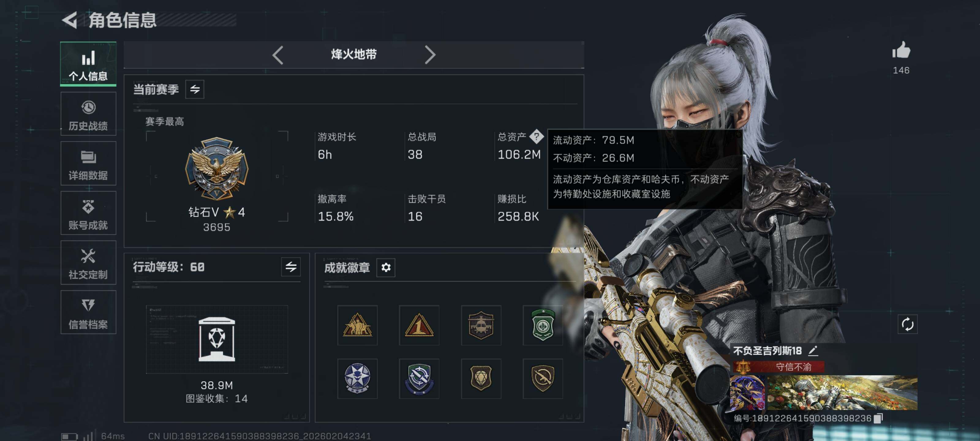980x441 pixels.
Task: Open the 账号成就 section
Action: [88, 213]
